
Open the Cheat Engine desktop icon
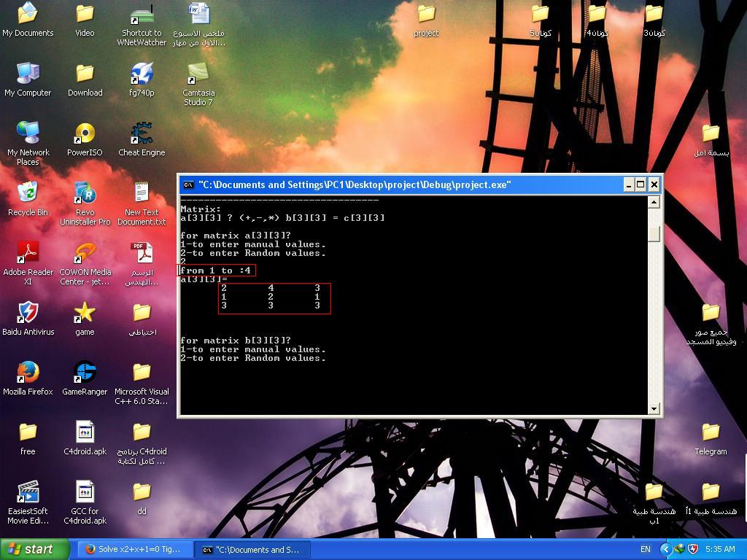click(x=142, y=134)
